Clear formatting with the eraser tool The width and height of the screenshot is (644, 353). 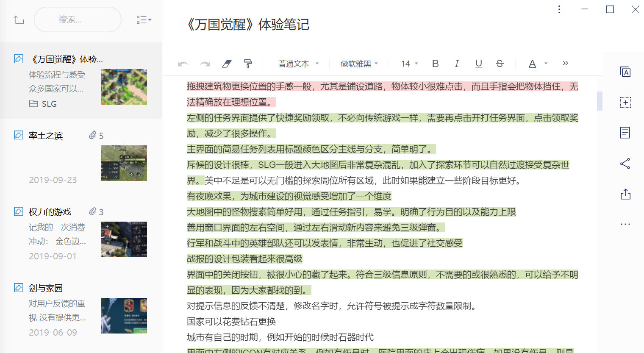[x=227, y=64]
